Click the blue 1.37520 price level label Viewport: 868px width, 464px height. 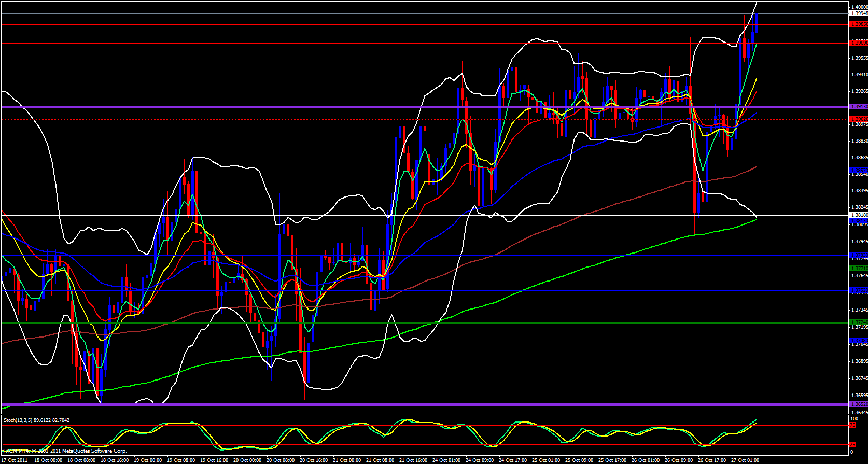coord(858,290)
